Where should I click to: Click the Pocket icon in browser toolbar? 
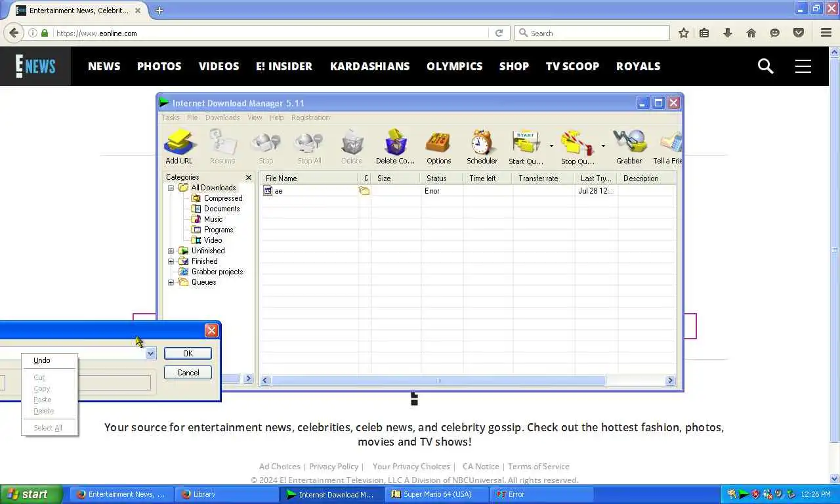point(799,33)
